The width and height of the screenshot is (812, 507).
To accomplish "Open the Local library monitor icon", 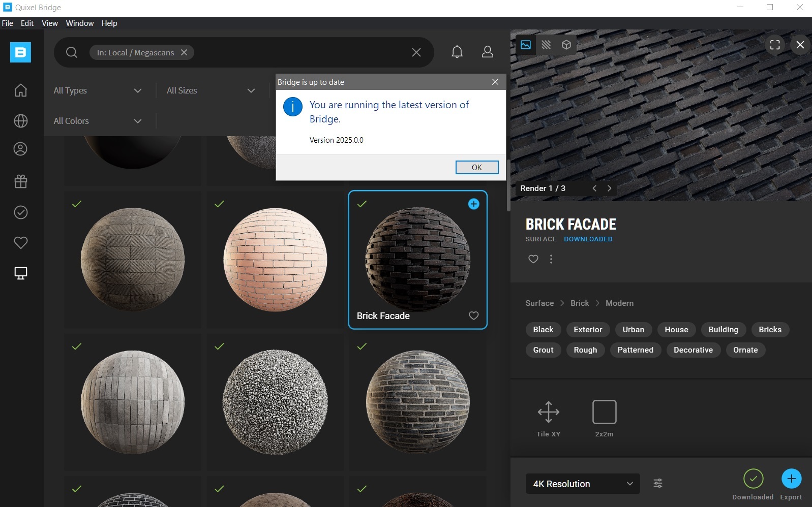I will coord(20,273).
